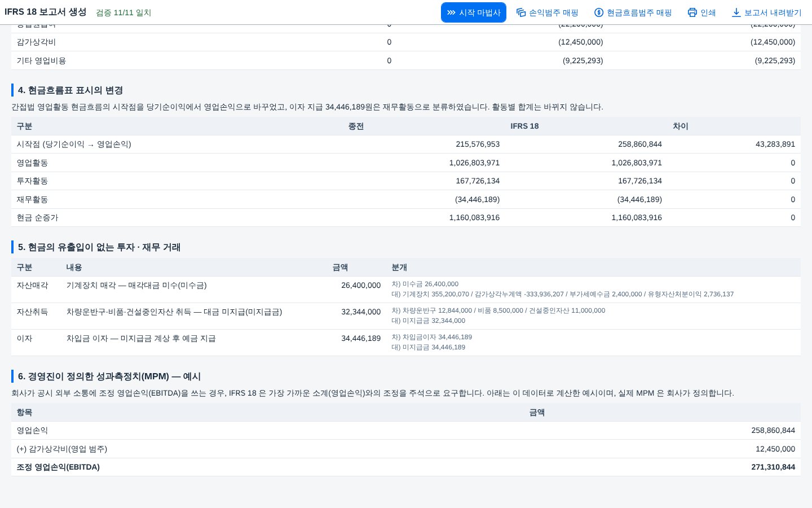
Task: Click the '자산매각' category cell
Action: 32,286
